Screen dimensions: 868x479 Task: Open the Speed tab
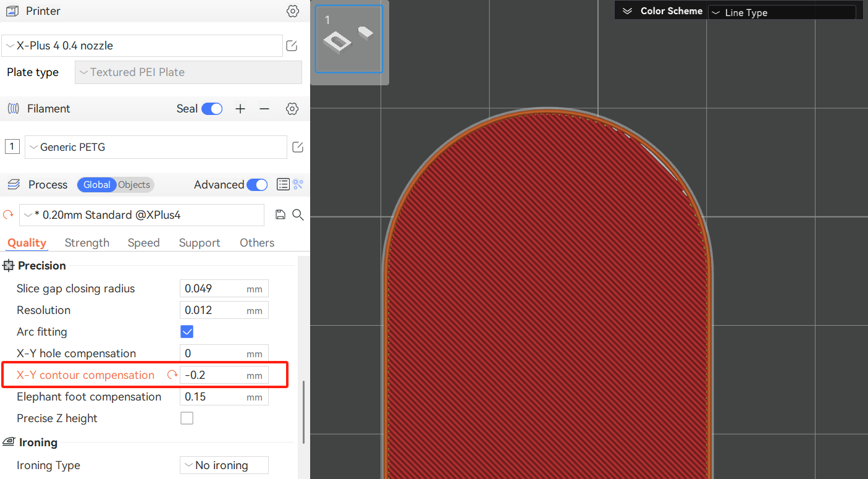point(144,243)
